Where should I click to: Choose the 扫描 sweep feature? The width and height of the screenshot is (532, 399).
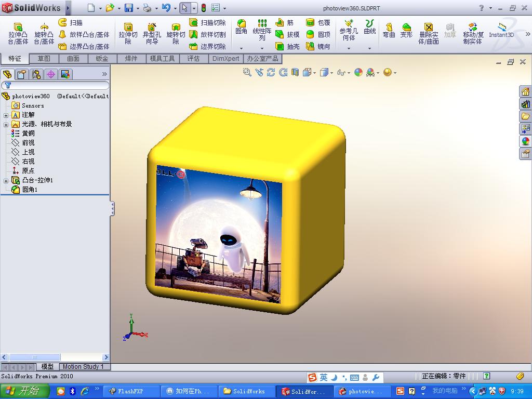click(70, 22)
